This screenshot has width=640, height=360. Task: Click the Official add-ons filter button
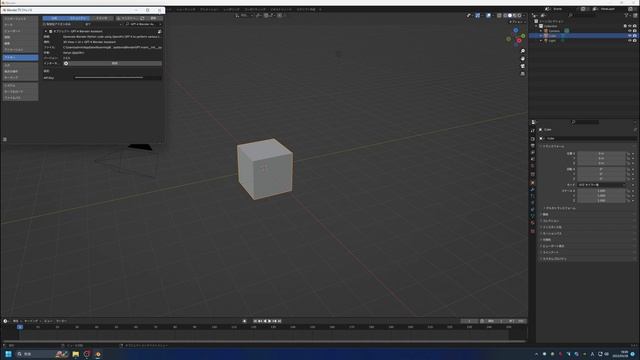tap(54, 18)
